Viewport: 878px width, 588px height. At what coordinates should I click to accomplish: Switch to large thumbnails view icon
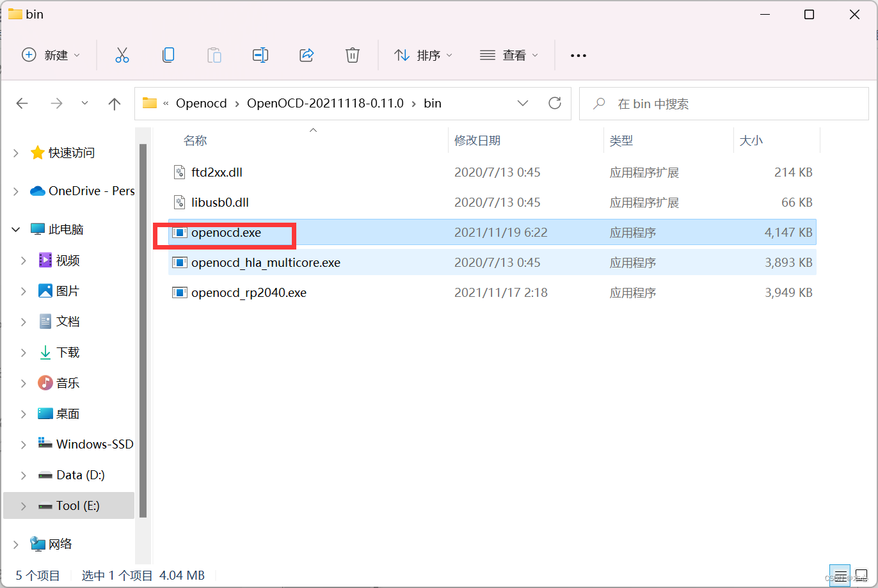tap(861, 575)
